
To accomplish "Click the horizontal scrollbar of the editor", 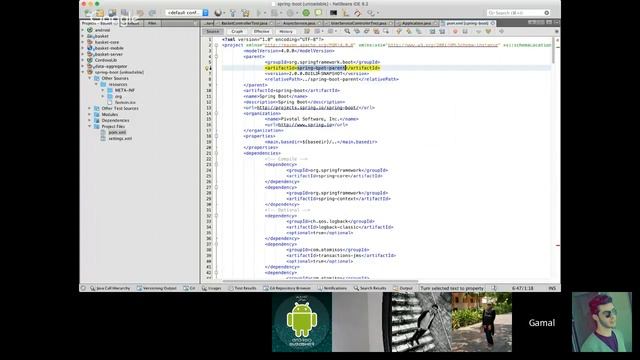I will pyautogui.click(x=320, y=281).
